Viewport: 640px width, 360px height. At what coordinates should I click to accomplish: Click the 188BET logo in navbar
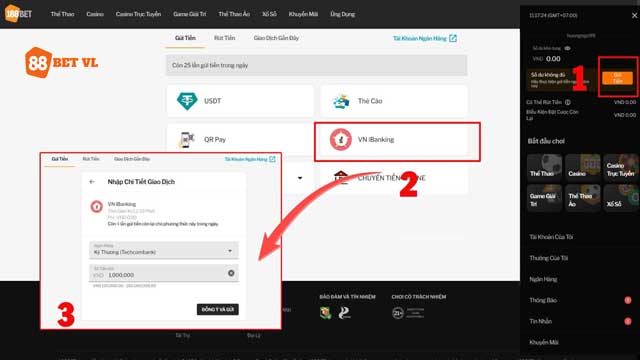click(18, 13)
